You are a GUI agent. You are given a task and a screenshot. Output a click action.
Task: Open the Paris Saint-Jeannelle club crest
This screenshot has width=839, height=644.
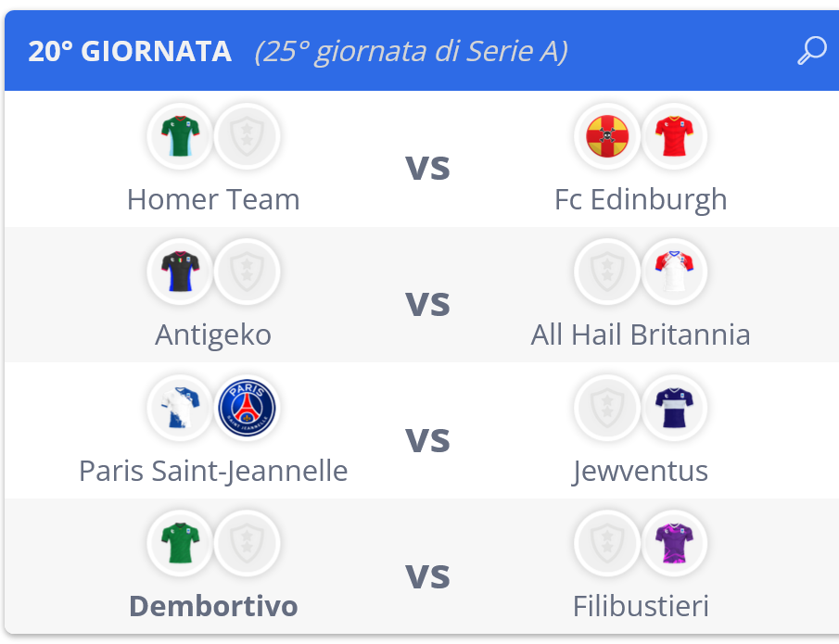(247, 408)
